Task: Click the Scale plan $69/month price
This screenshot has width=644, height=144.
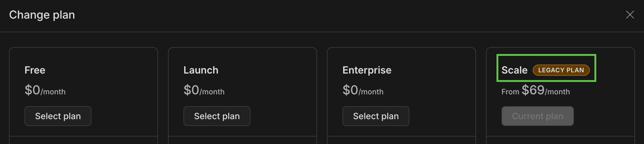Action: point(545,91)
